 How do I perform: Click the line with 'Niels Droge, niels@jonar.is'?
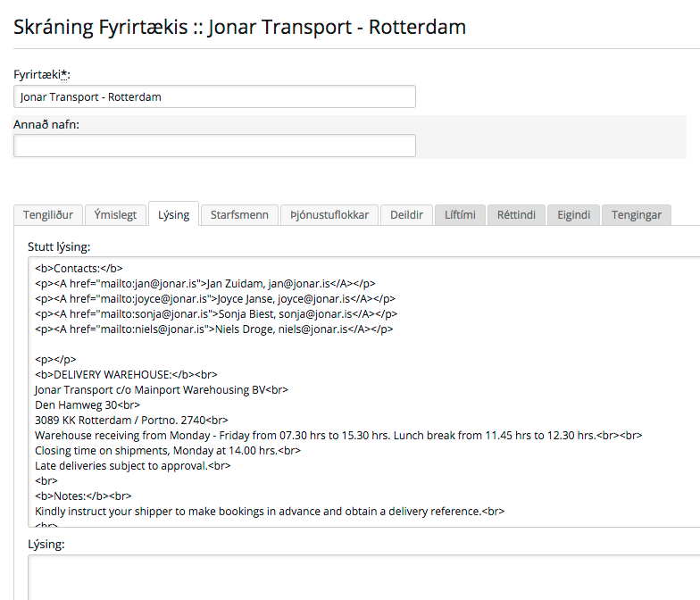click(214, 329)
